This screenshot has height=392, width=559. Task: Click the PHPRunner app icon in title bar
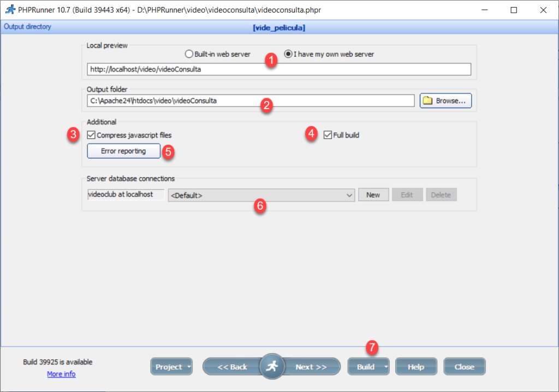9,10
